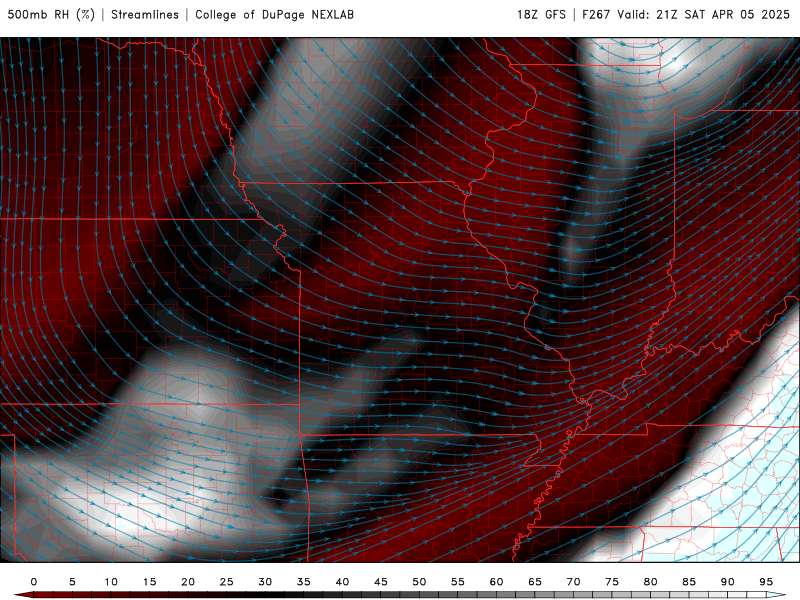Select the "Streamlines" header label
This screenshot has width=800, height=600.
pyautogui.click(x=145, y=15)
